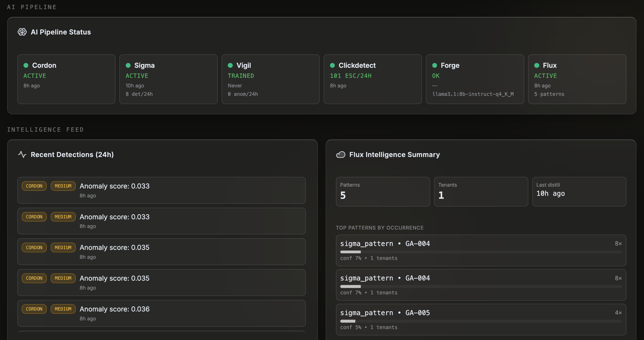
Task: Open the Cordon pipeline card title
Action: 44,65
